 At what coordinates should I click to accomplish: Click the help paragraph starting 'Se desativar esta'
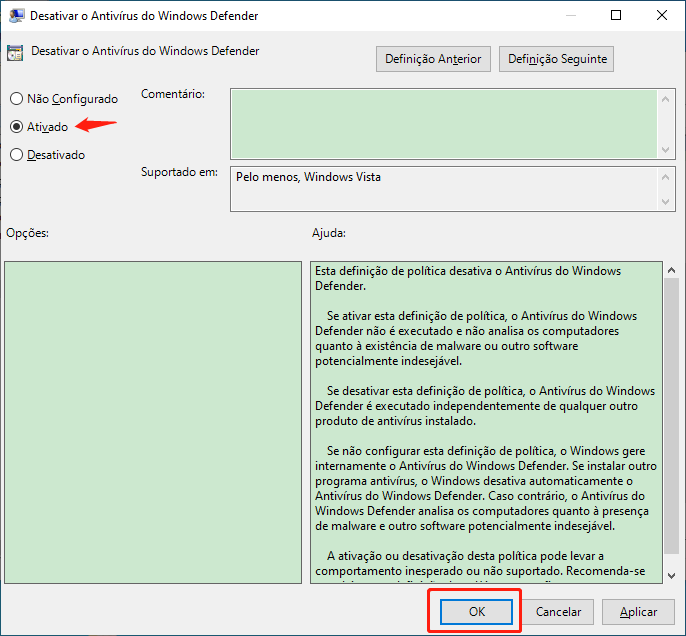485,405
